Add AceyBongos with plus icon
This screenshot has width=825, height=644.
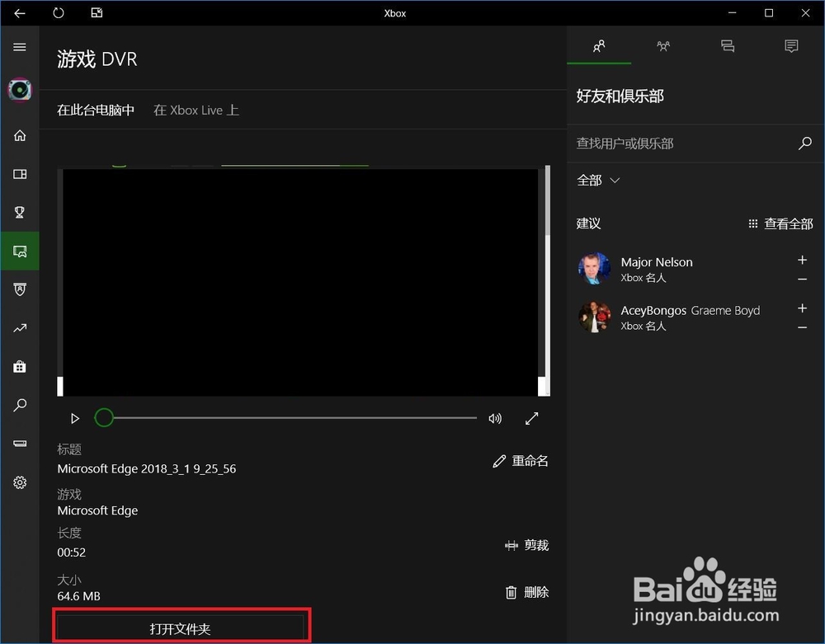[803, 308]
